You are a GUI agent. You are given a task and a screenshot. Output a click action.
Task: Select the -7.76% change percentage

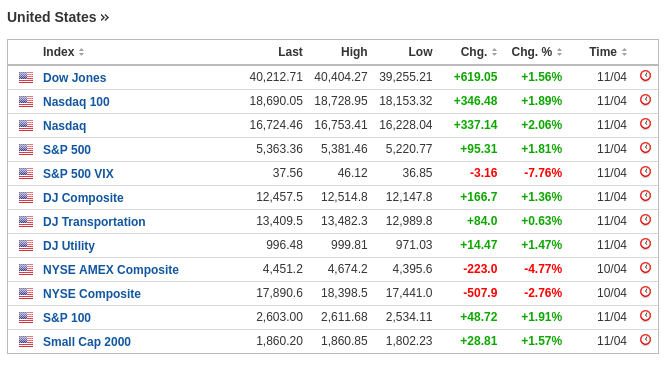(x=543, y=173)
